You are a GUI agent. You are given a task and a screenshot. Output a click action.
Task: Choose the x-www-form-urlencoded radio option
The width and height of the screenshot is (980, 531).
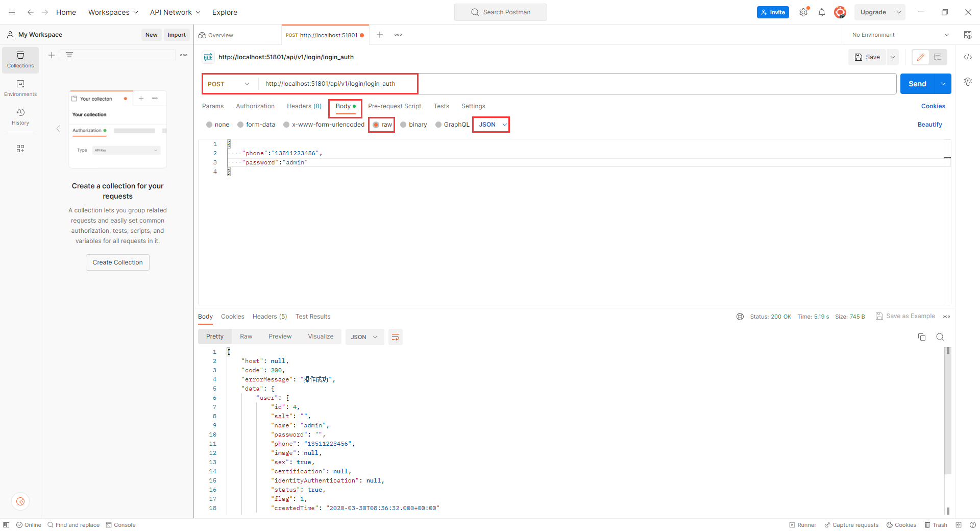(286, 125)
